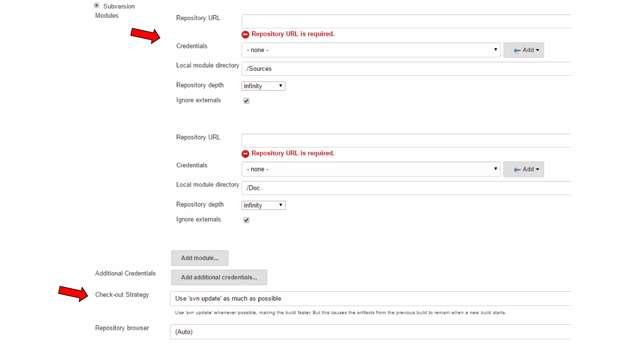644x362 pixels.
Task: Select the Subversion radio button
Action: pyautogui.click(x=97, y=5)
